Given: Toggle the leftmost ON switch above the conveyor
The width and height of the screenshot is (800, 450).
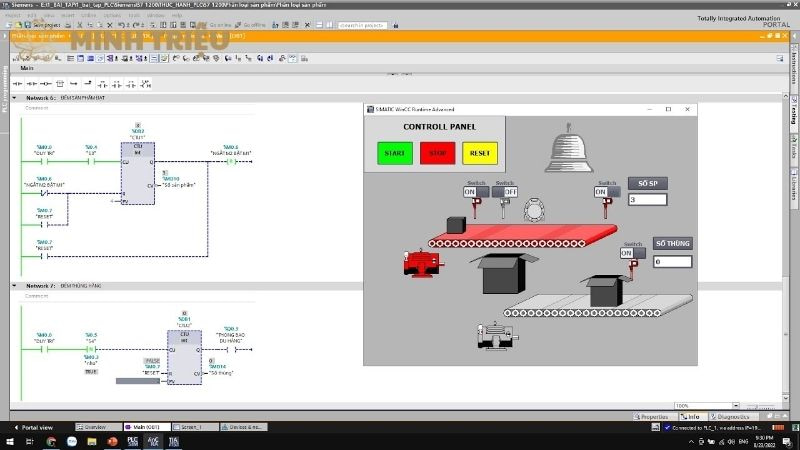Looking at the screenshot, I should [x=470, y=191].
